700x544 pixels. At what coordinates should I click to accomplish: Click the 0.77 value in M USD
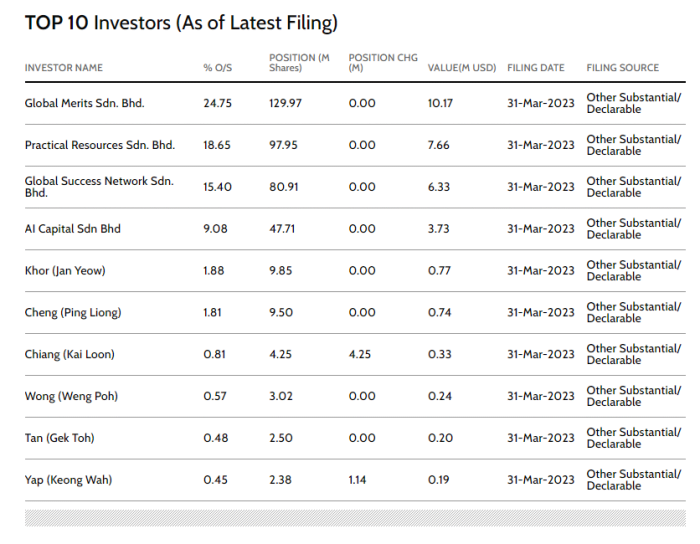[439, 271]
